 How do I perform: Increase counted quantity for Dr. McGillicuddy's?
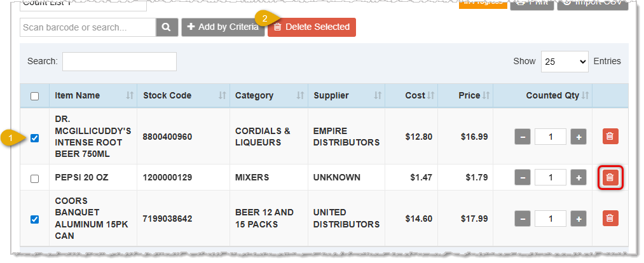click(579, 137)
